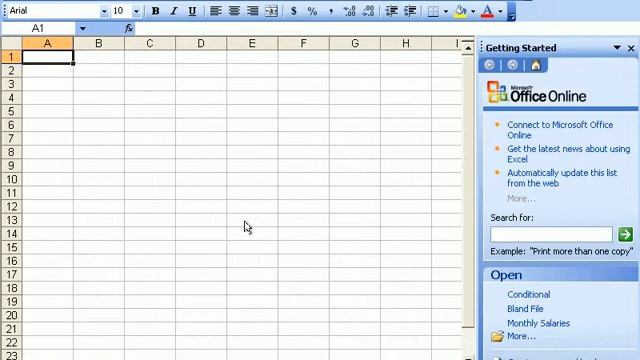
Task: Open the Arial font name dropdown
Action: (x=104, y=11)
